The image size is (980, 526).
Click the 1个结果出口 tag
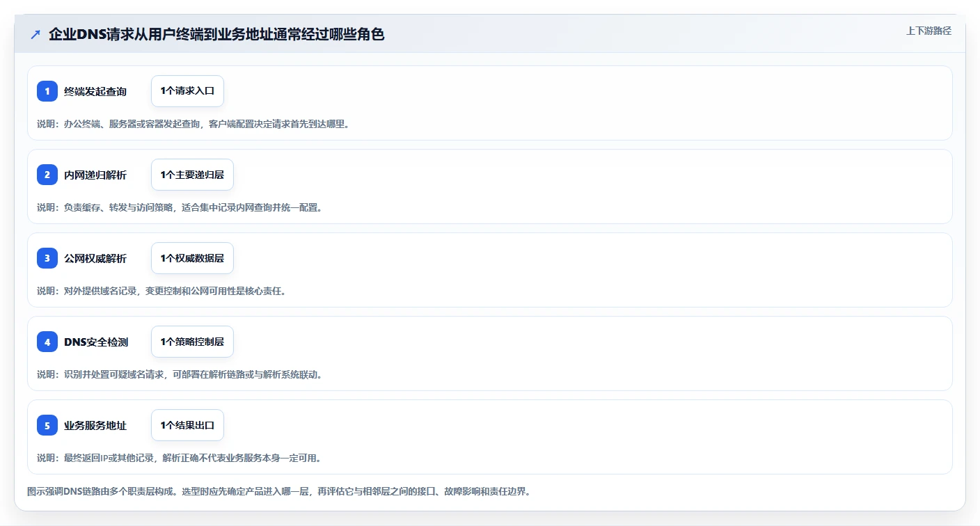click(x=187, y=425)
